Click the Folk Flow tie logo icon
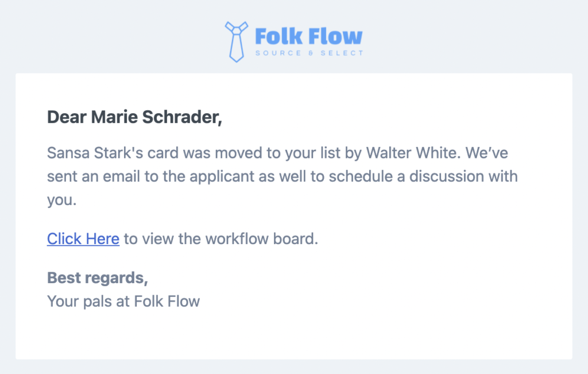The width and height of the screenshot is (588, 374). [236, 41]
